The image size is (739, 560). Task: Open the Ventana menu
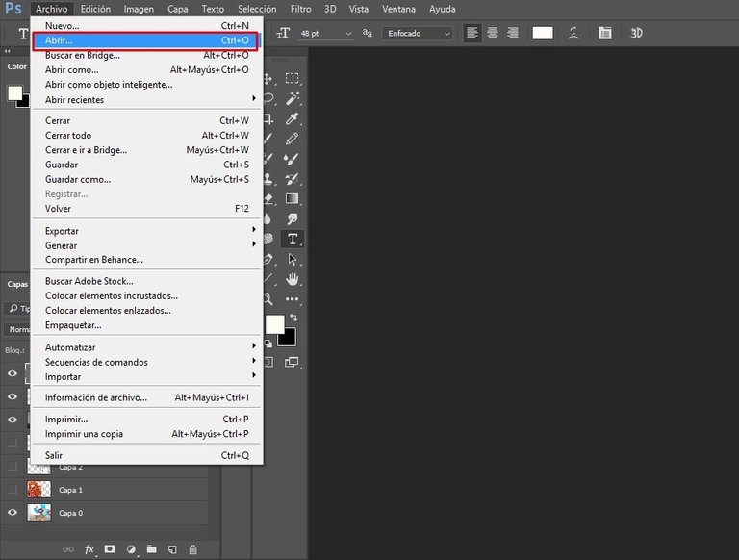[x=398, y=9]
